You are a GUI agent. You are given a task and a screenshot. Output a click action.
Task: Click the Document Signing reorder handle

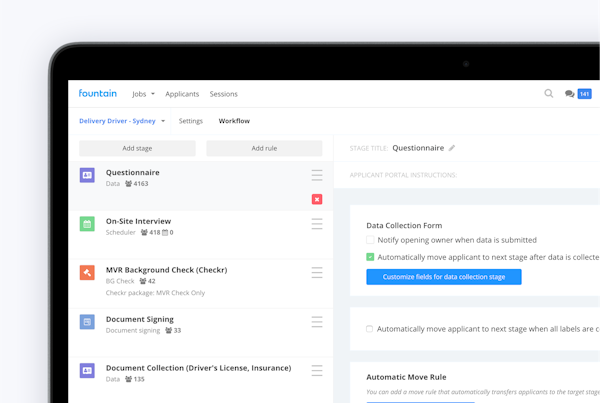317,321
